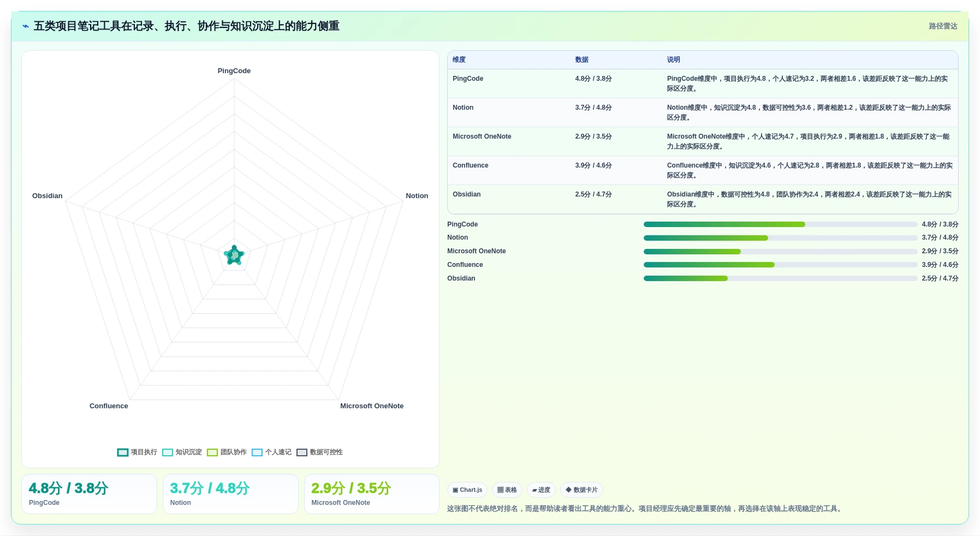Screen dimensions: 980x536
Task: Toggle the 数据可控性 legend item
Action: point(319,452)
